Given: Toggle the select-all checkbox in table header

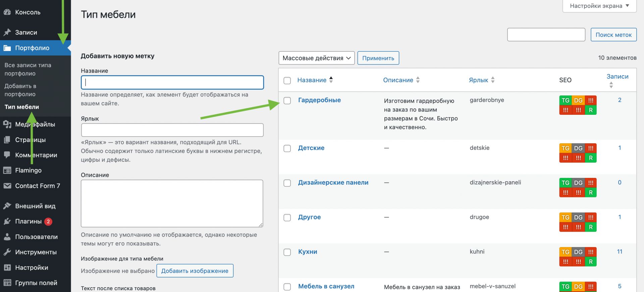Looking at the screenshot, I should point(287,81).
